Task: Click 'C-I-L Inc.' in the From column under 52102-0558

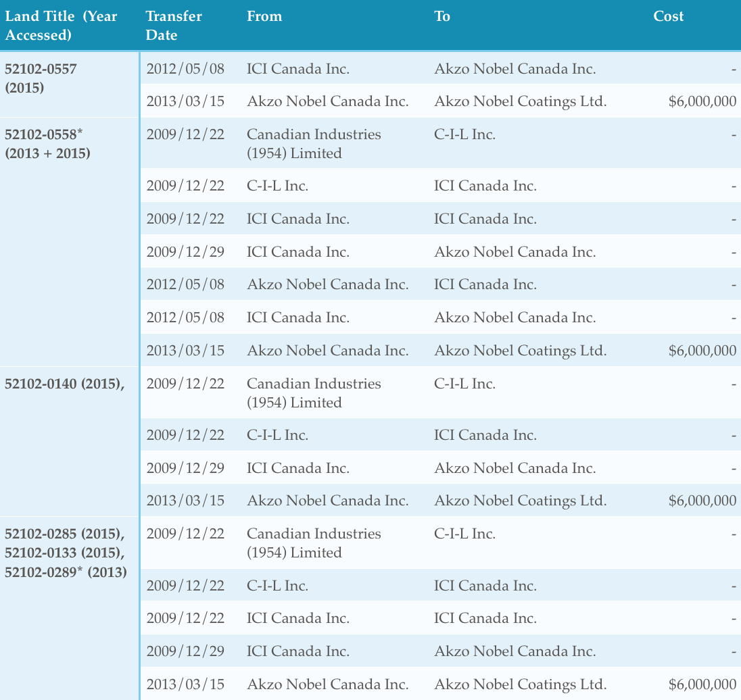Action: point(277,186)
